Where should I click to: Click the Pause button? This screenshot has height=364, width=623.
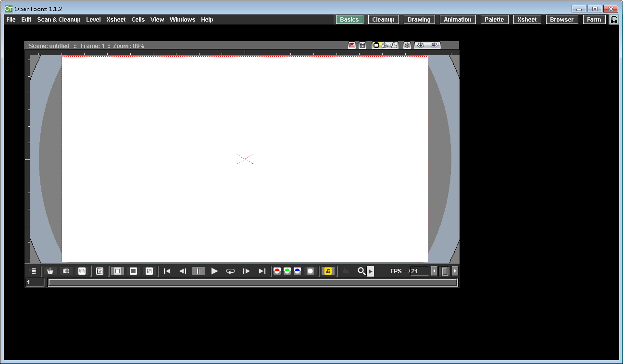(199, 271)
